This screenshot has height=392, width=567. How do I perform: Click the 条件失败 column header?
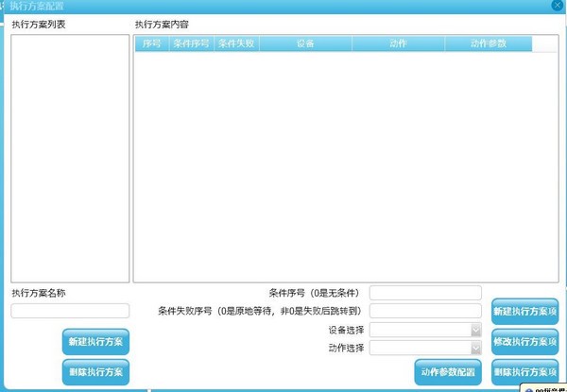click(236, 43)
